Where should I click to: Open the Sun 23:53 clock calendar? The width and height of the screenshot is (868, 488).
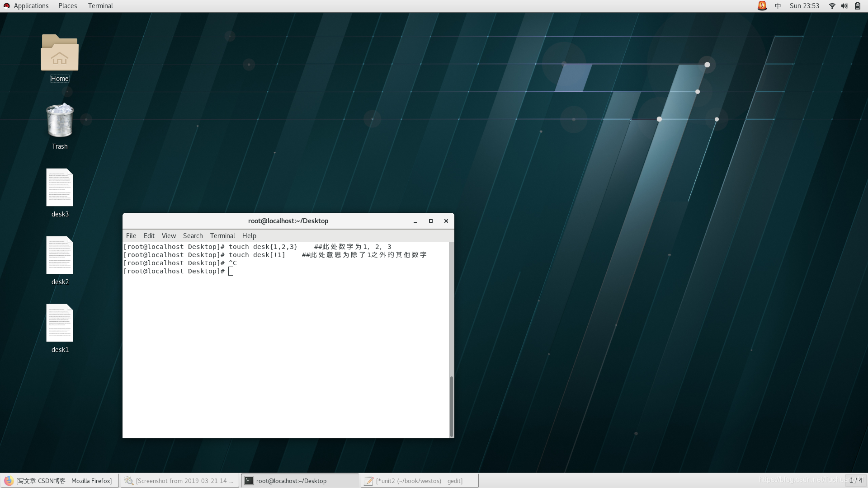804,6
